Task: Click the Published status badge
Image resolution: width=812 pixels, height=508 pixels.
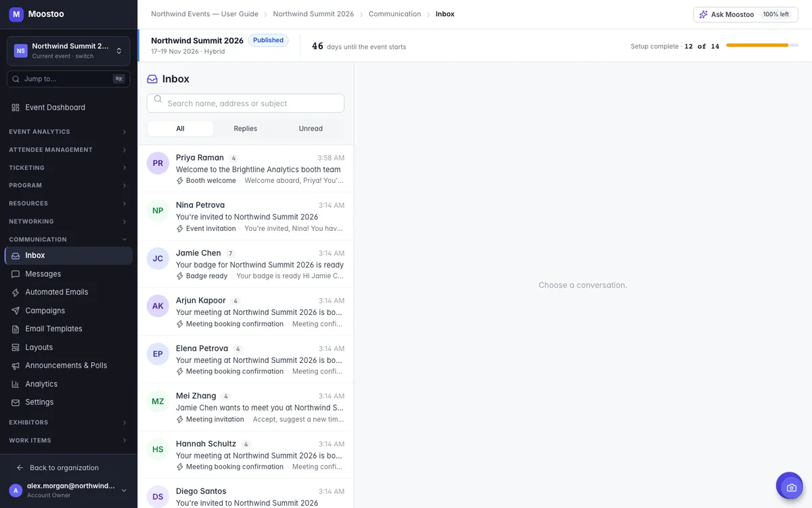Action: tap(268, 41)
